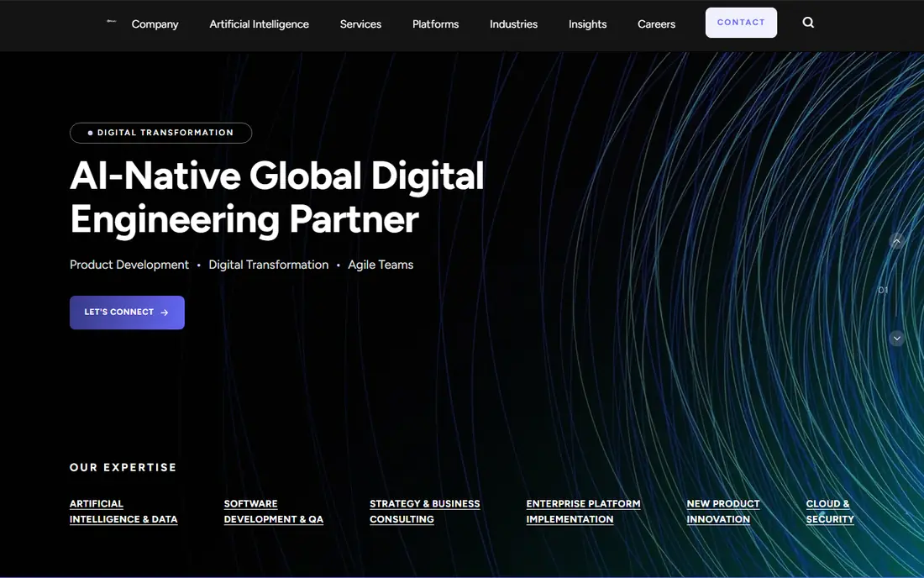Click the AI-Native Global Digital Engineering Partner headline
This screenshot has height=578, width=924.
[277, 198]
